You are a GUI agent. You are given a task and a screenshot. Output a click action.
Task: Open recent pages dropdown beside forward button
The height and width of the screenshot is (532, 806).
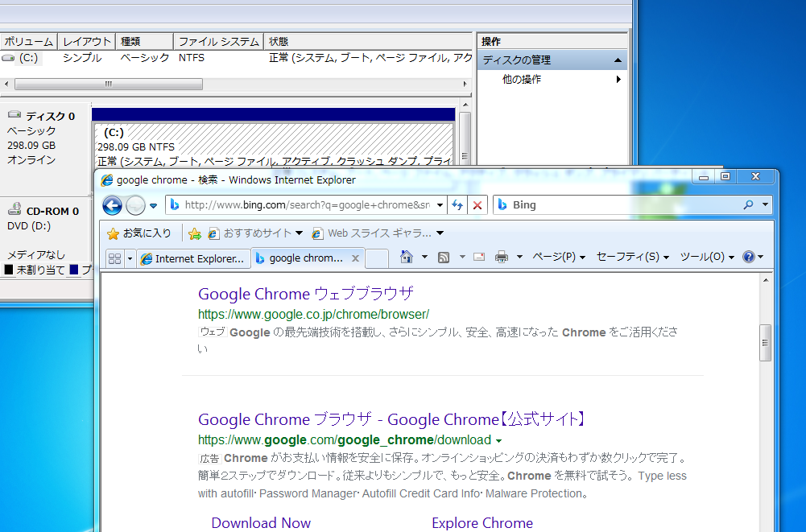[153, 206]
